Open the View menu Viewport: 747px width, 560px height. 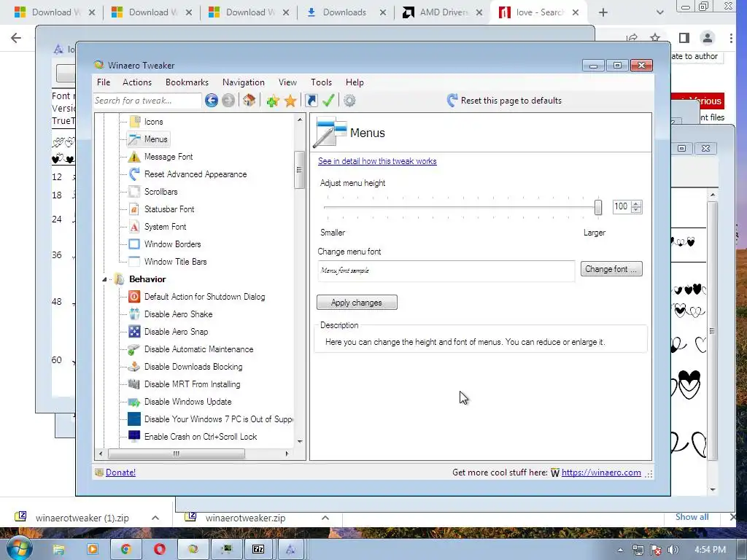coord(287,82)
